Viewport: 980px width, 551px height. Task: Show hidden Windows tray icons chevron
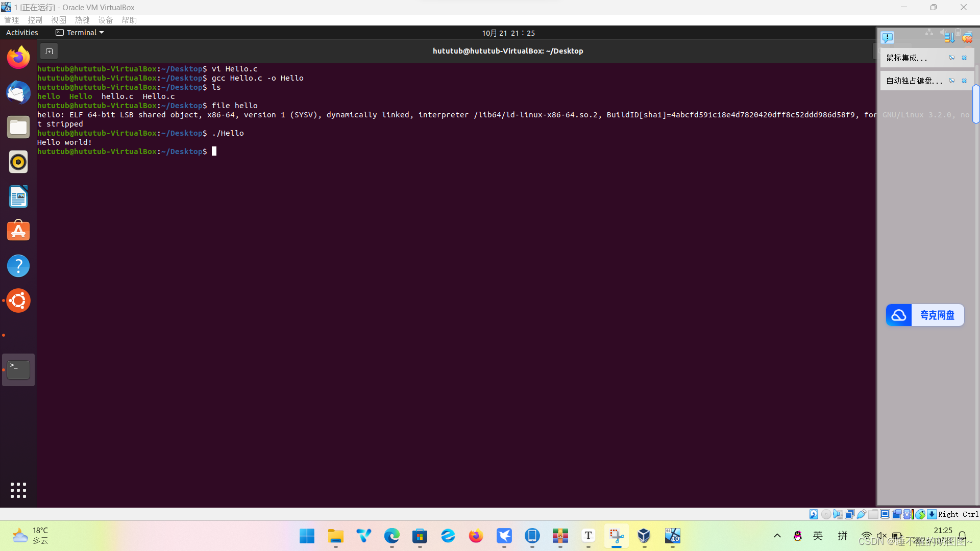click(777, 536)
